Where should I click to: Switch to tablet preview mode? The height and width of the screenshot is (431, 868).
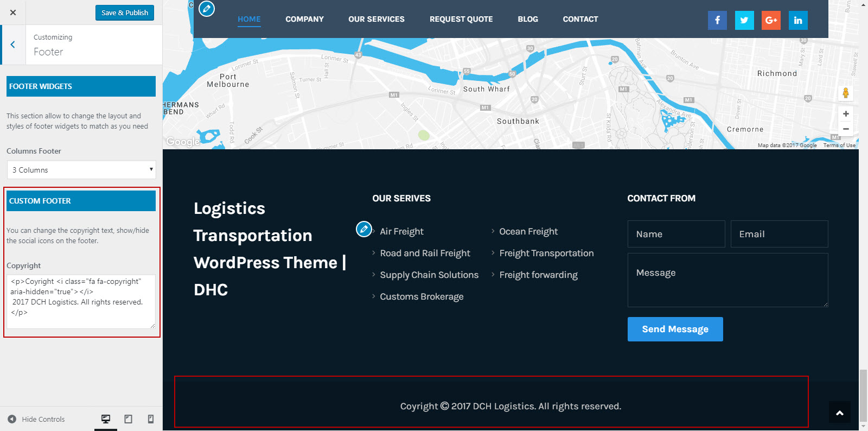(128, 419)
